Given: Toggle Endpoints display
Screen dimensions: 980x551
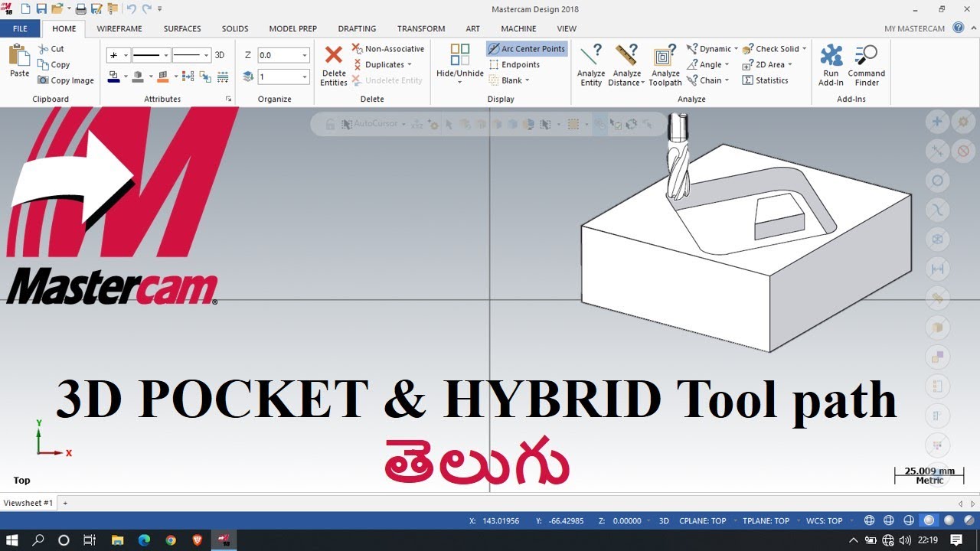Looking at the screenshot, I should 514,65.
